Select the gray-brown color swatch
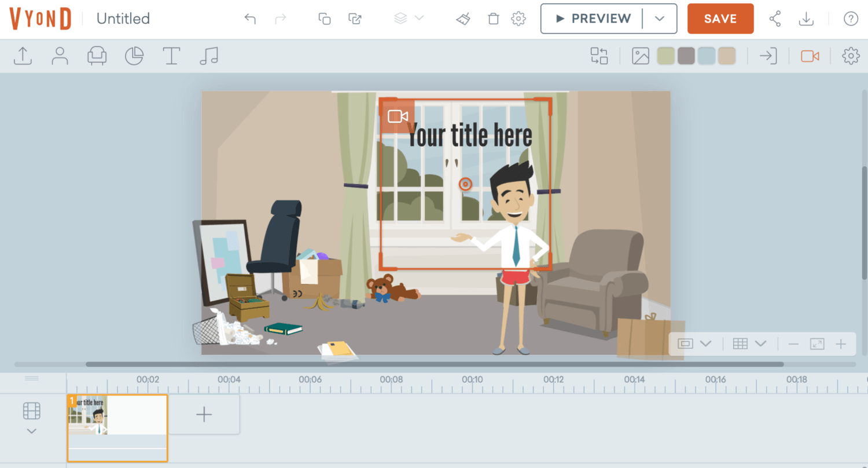 click(686, 56)
